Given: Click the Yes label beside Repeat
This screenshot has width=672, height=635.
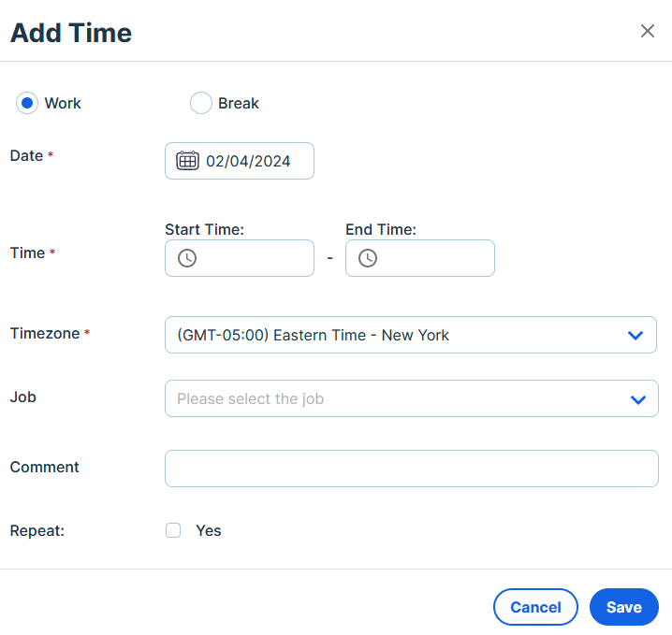Looking at the screenshot, I should tap(209, 530).
